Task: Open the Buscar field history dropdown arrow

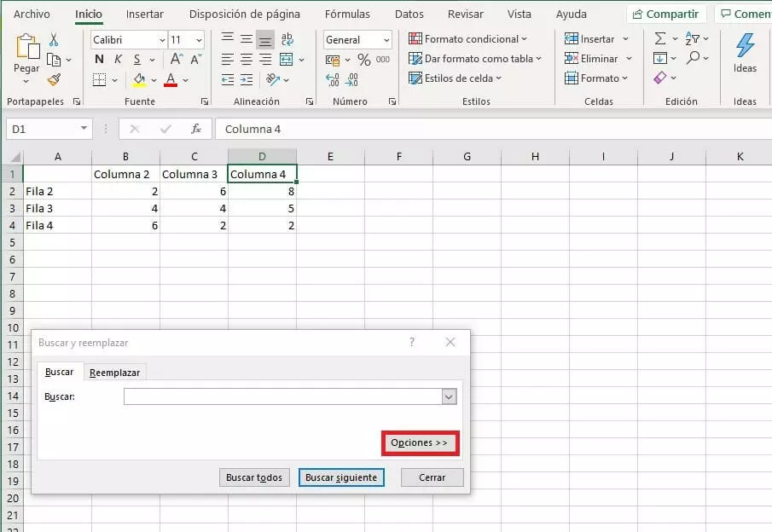Action: click(x=449, y=396)
